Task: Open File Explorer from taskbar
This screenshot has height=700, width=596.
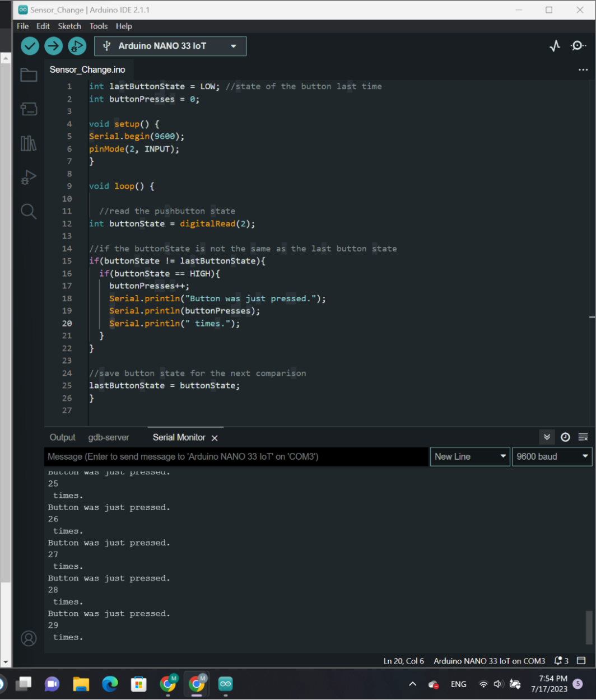Action: (x=81, y=684)
